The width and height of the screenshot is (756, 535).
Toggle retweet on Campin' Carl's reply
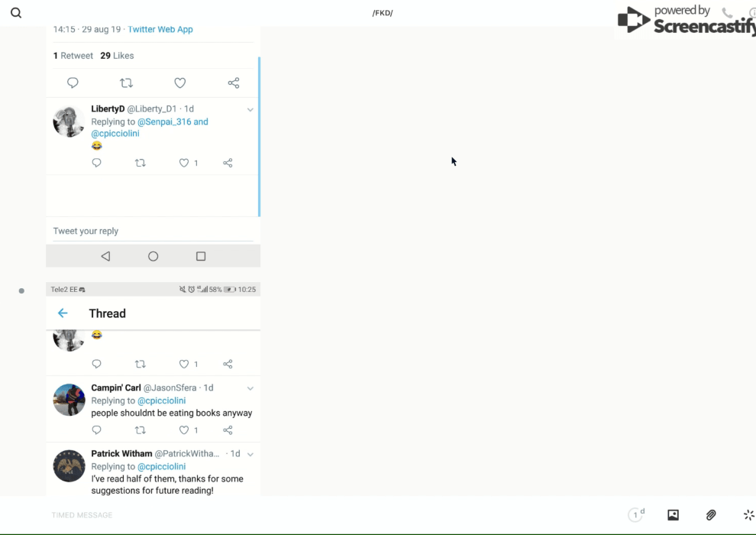(x=140, y=430)
